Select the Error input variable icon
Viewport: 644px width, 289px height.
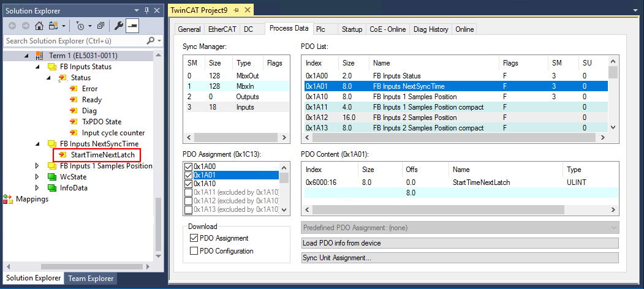(x=74, y=89)
